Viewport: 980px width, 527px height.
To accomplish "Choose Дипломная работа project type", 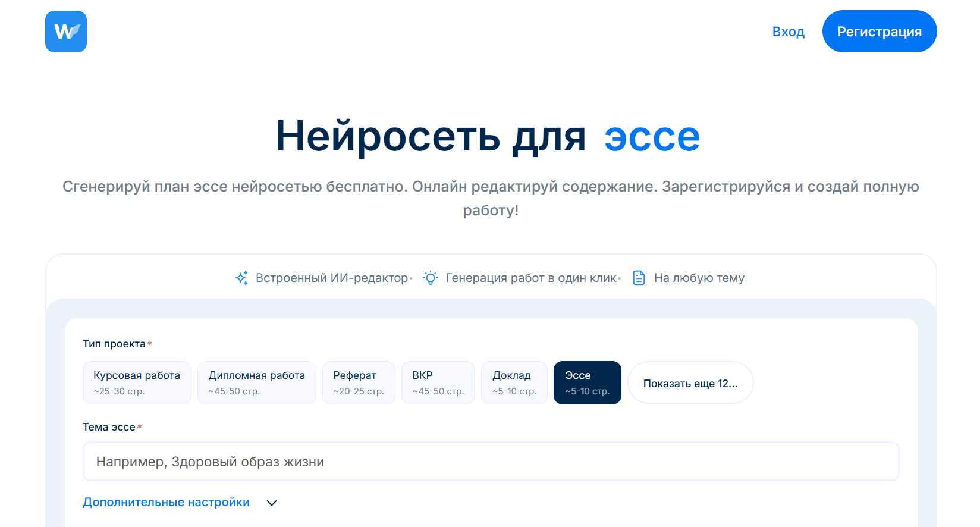I will [x=256, y=382].
